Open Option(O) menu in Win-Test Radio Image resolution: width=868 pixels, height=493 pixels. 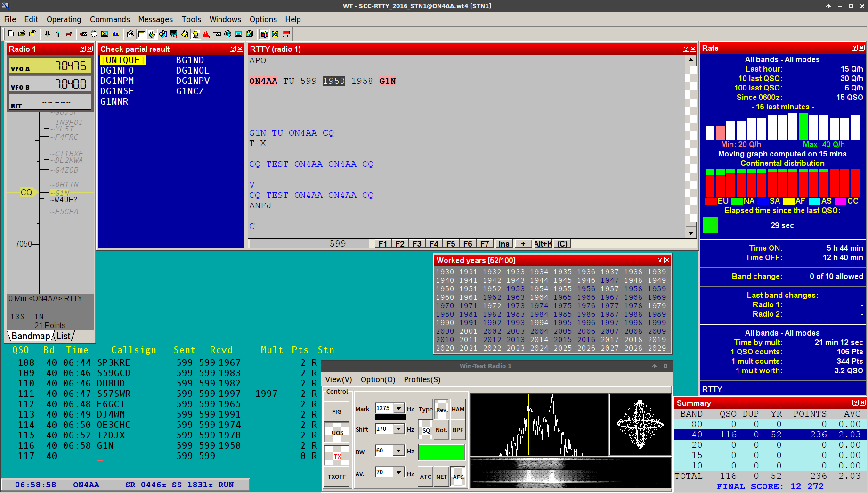(x=378, y=379)
